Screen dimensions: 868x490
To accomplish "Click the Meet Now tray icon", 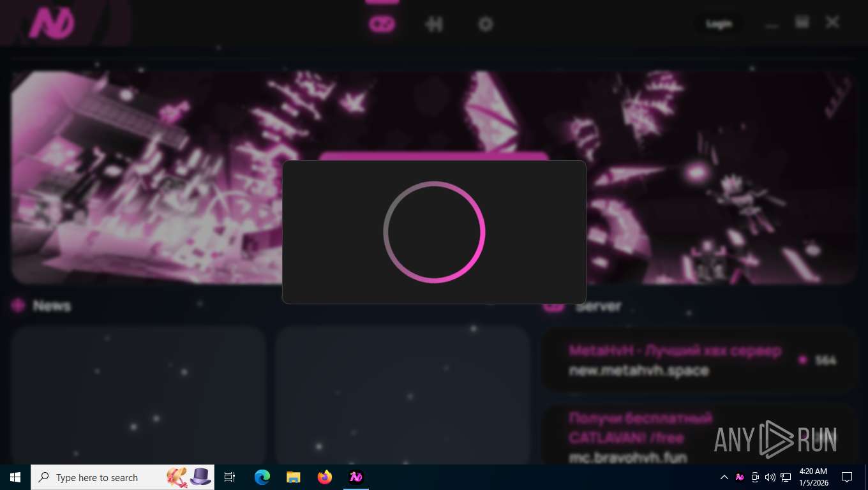I will [755, 477].
